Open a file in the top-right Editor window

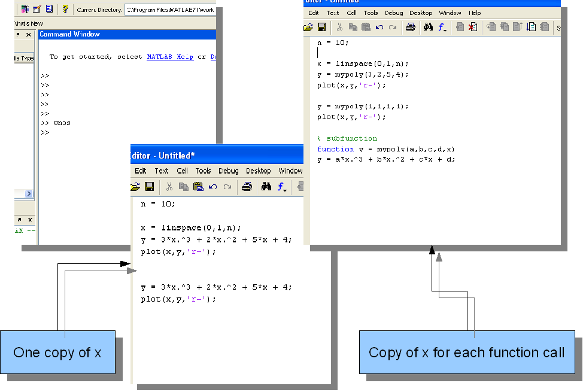307,27
